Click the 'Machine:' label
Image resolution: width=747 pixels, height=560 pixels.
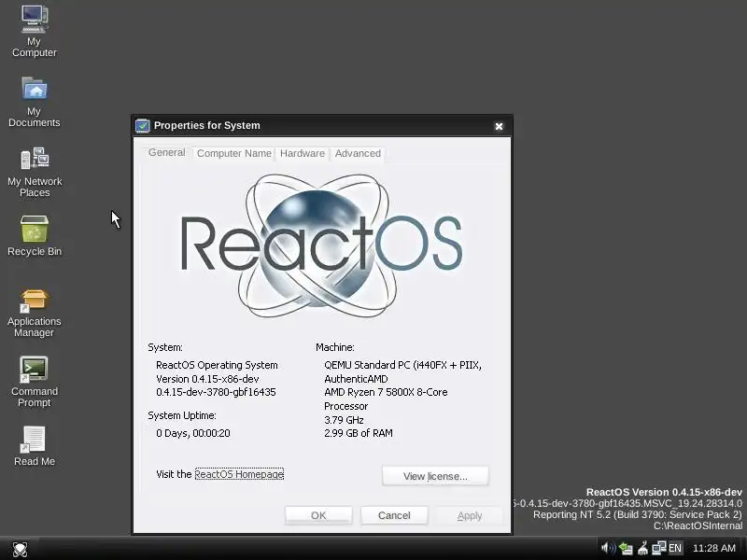pyautogui.click(x=335, y=347)
